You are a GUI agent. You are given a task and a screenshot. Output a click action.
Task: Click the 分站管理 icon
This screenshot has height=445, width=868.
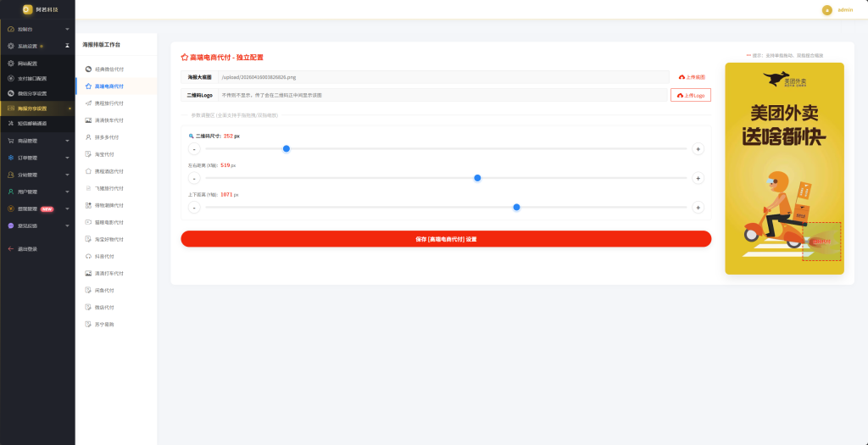[x=11, y=175]
